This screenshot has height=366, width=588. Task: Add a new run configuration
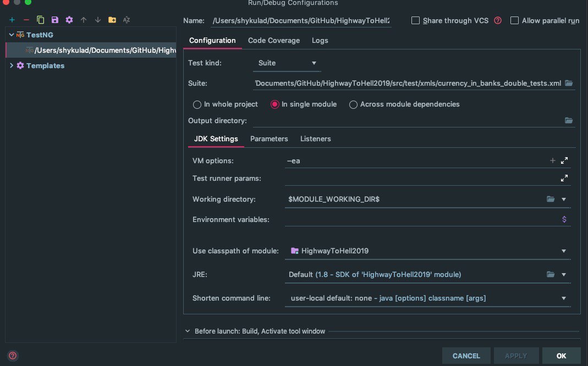[x=12, y=20]
